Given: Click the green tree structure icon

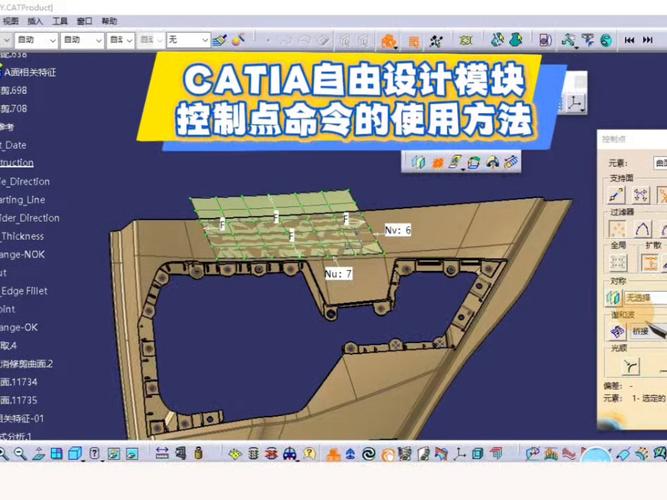Looking at the screenshot, I should tap(568, 40).
